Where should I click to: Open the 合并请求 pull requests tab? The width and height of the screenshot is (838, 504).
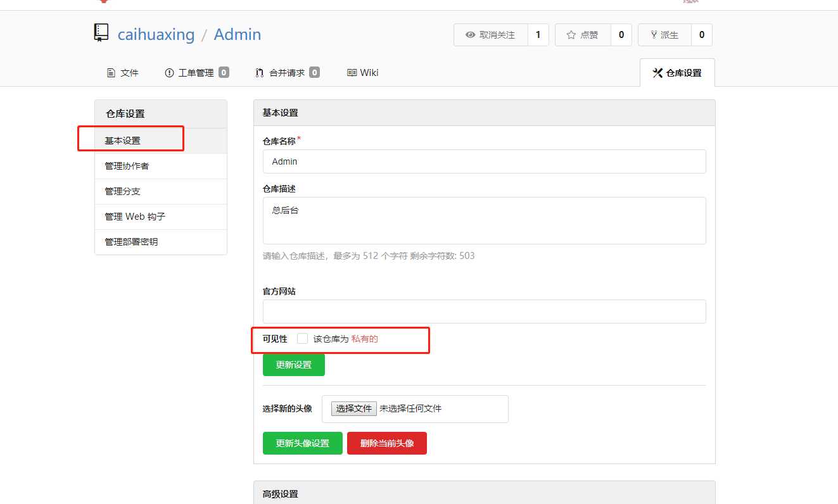click(x=287, y=73)
